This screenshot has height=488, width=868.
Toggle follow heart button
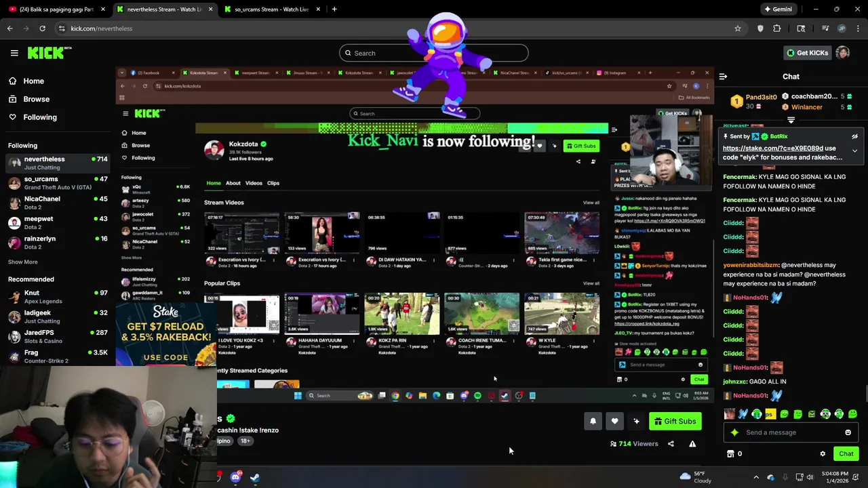[x=614, y=421]
